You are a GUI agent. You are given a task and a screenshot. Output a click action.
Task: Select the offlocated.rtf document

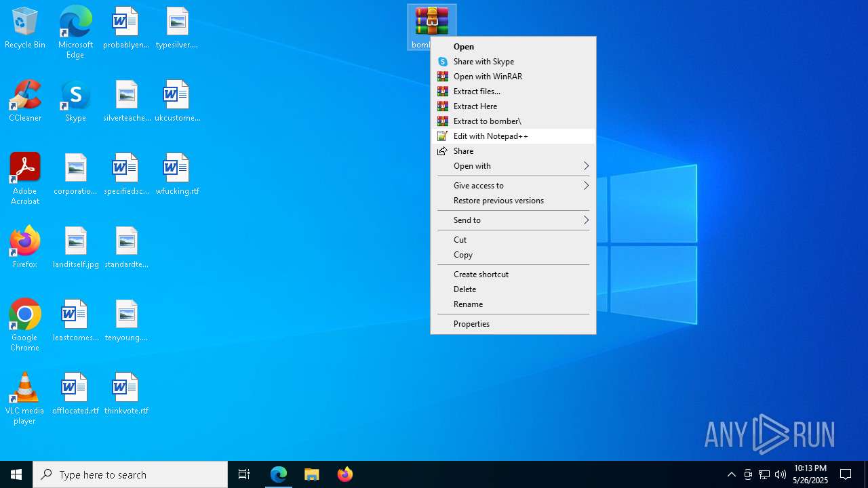[75, 394]
